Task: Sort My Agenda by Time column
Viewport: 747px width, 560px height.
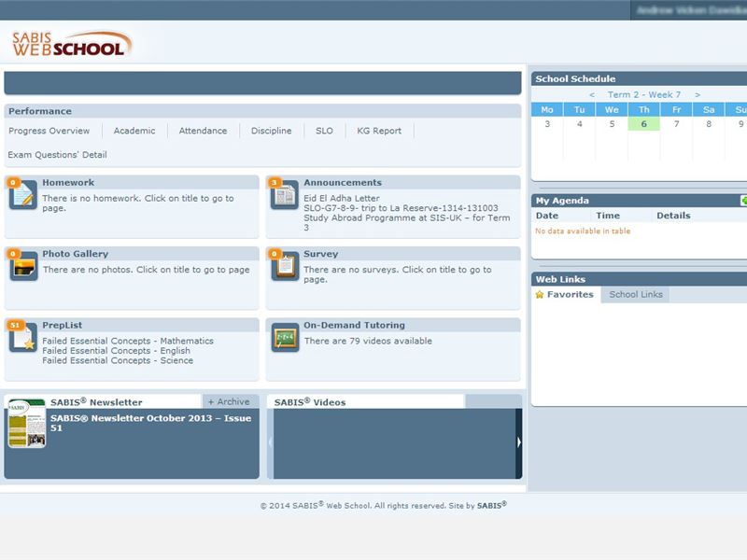Action: point(608,216)
